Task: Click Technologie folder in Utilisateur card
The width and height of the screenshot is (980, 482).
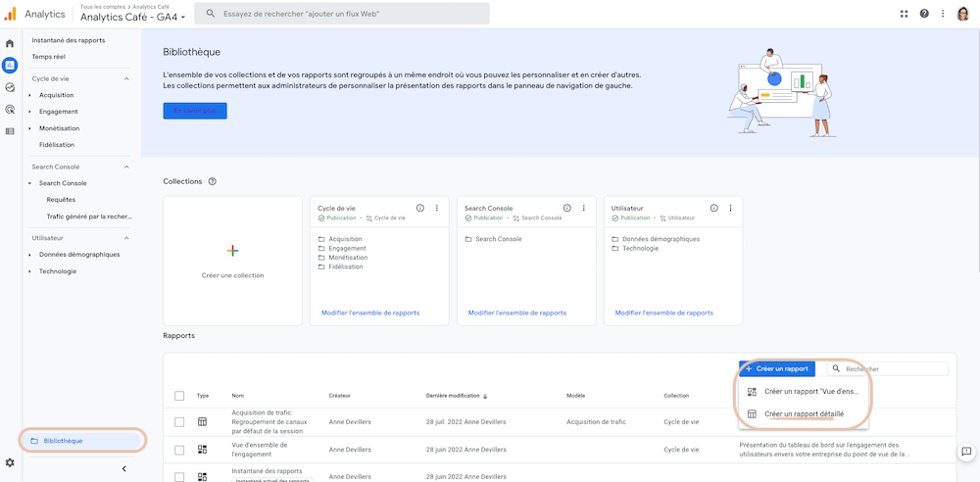Action: point(635,248)
